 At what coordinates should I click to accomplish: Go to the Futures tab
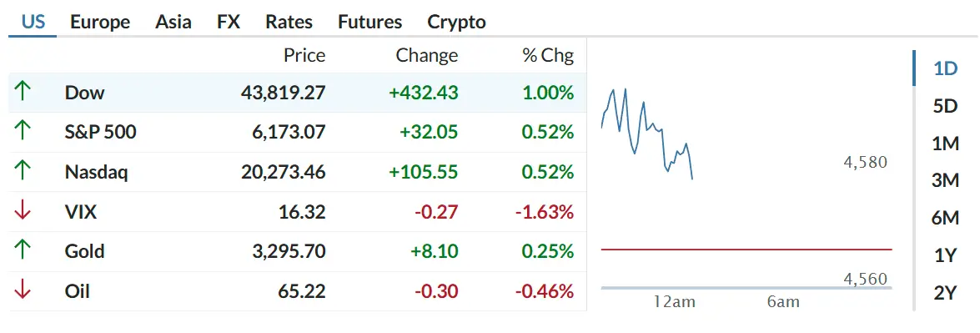coord(370,22)
